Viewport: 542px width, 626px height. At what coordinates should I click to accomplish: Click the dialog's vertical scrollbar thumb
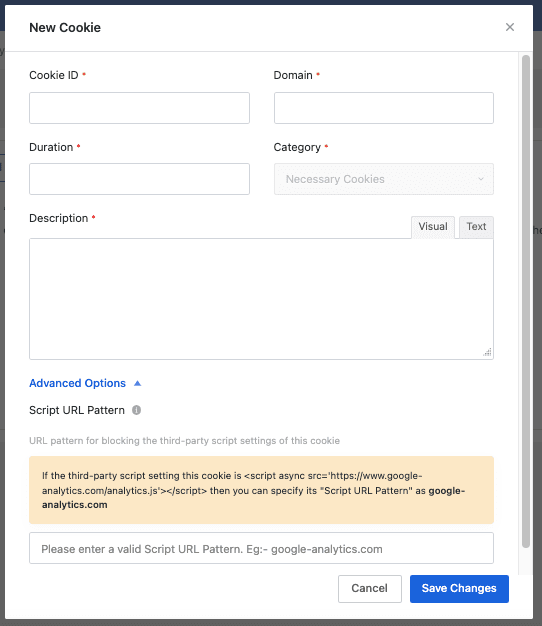(x=526, y=301)
